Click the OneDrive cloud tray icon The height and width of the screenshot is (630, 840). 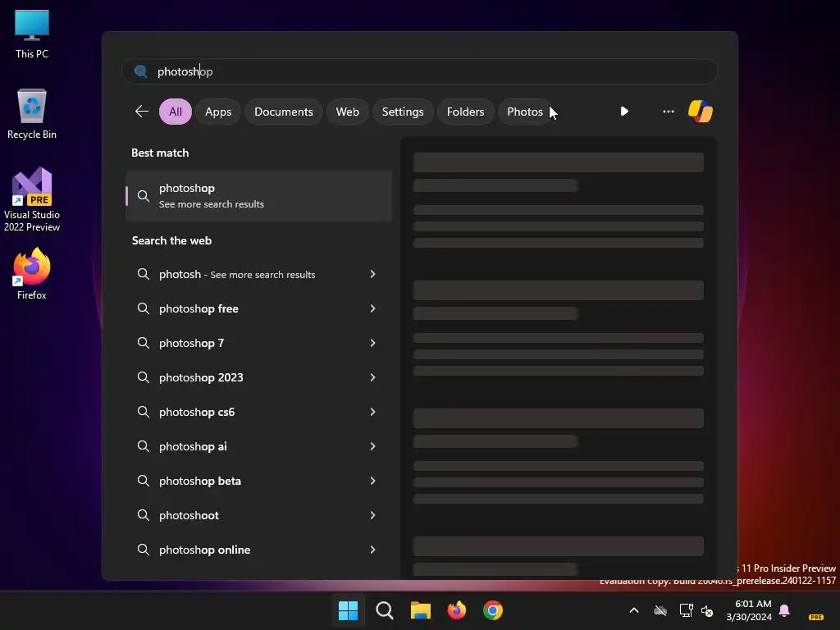[660, 610]
